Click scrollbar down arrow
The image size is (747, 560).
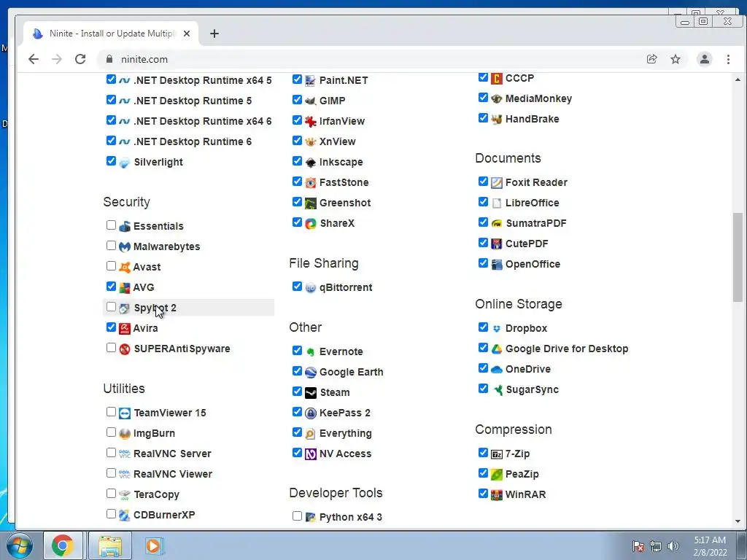pyautogui.click(x=738, y=521)
